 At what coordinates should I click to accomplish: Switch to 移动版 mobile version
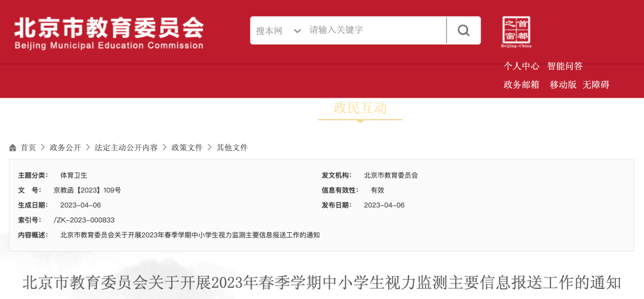(x=563, y=85)
